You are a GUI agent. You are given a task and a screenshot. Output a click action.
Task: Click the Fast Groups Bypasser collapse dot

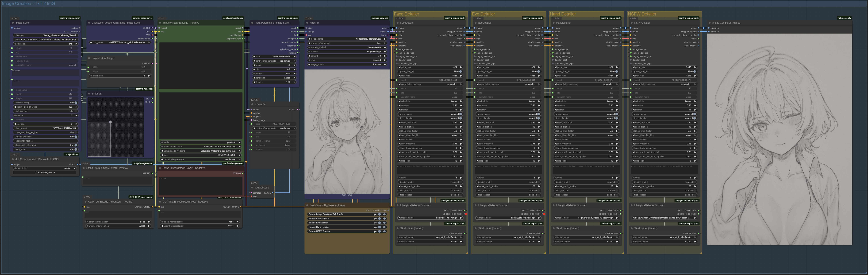pos(307,205)
